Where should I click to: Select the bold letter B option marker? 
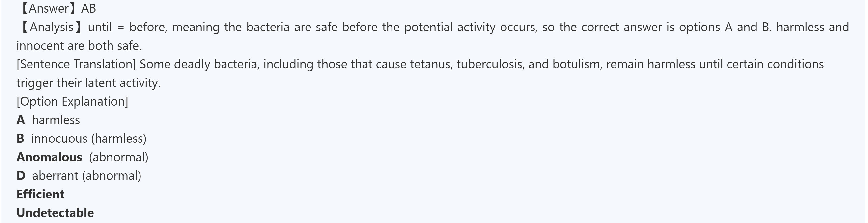[20, 139]
